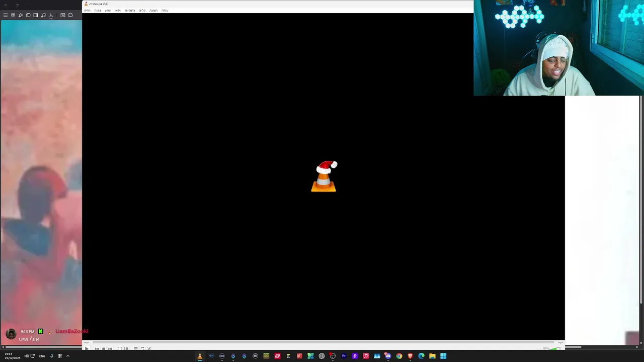Expand hidden system tray icons chevron

[68, 356]
